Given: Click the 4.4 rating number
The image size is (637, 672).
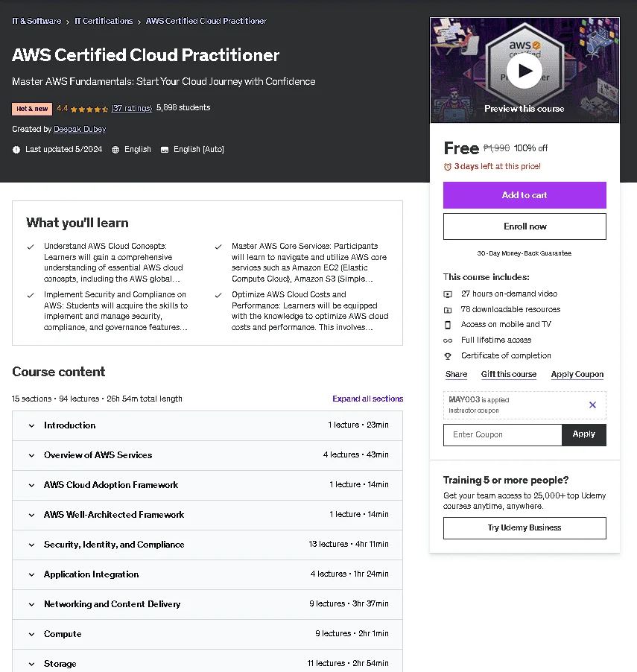Looking at the screenshot, I should point(62,108).
